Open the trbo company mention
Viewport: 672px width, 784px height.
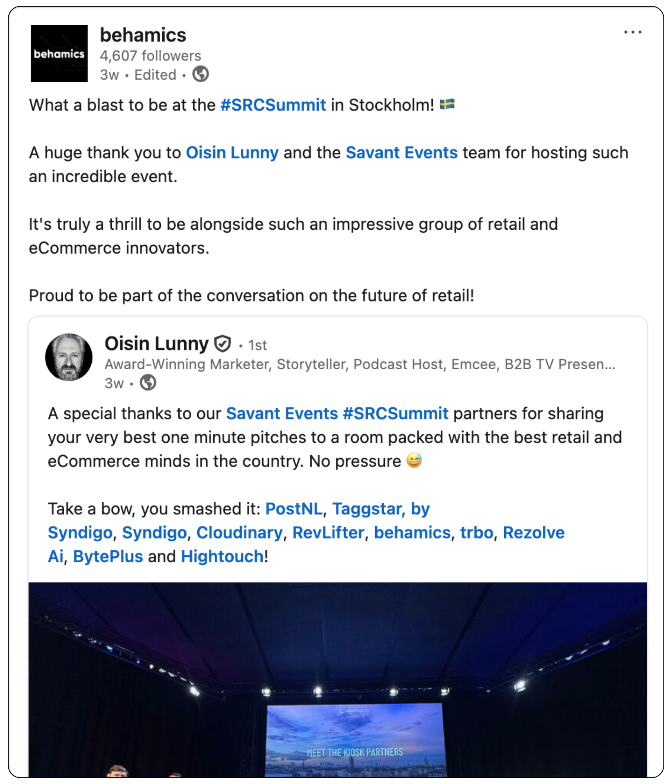coord(477,533)
